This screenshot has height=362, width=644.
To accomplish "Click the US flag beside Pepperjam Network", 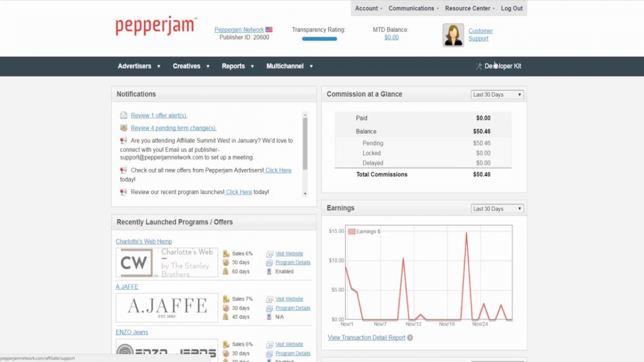I will tap(269, 29).
